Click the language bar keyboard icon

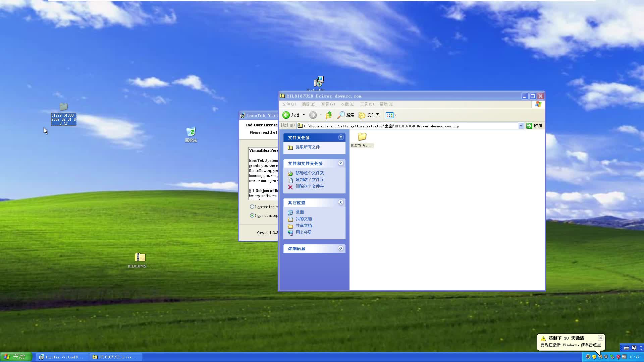tap(627, 348)
